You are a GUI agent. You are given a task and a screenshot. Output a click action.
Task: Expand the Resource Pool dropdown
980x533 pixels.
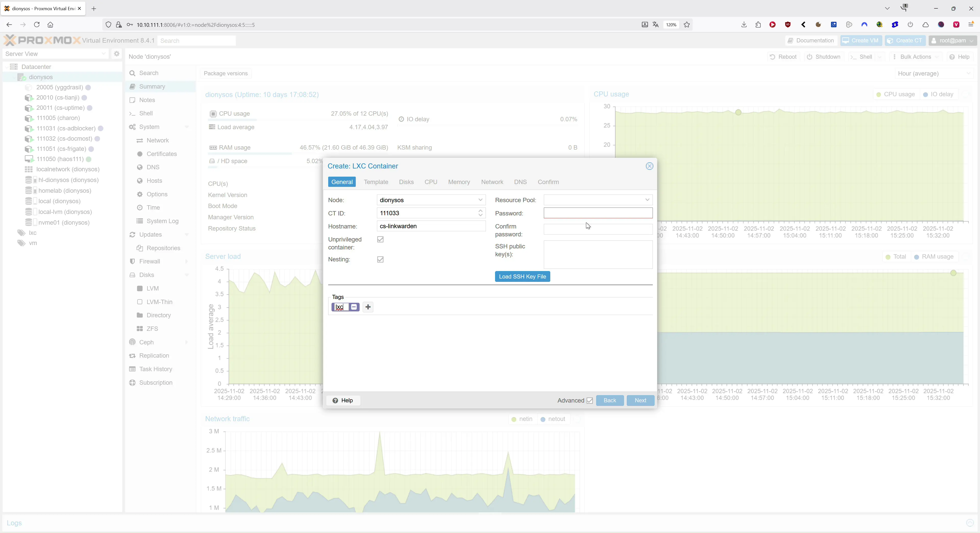(x=647, y=200)
